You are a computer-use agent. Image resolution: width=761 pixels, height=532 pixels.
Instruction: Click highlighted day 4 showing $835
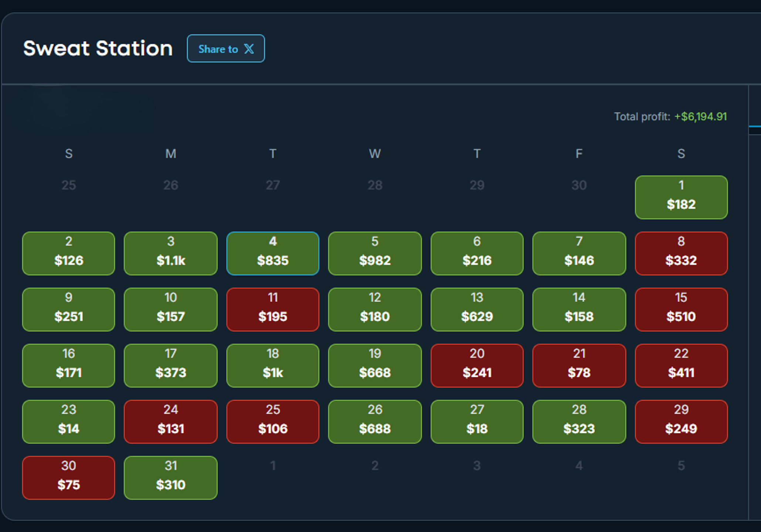click(273, 253)
